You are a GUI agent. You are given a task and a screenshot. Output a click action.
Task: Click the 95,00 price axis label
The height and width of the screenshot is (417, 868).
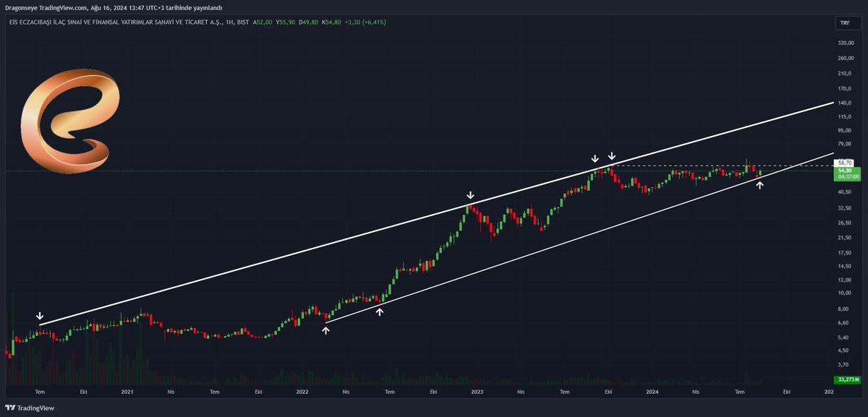pyautogui.click(x=844, y=131)
